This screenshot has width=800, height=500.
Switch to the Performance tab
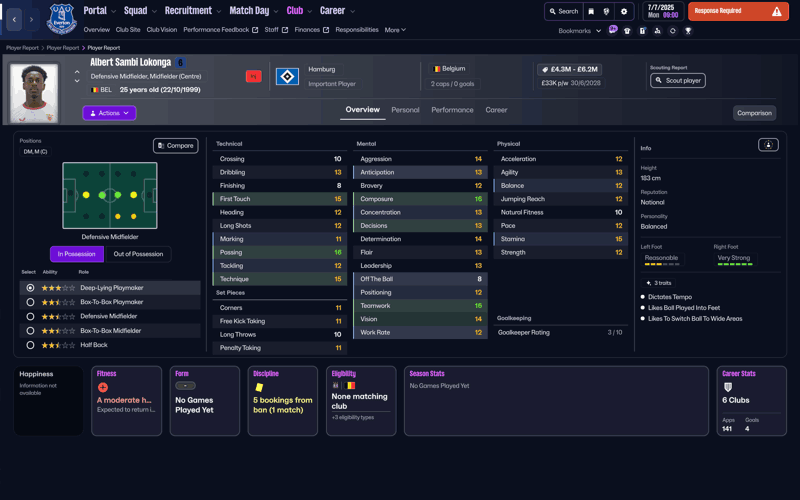point(452,110)
